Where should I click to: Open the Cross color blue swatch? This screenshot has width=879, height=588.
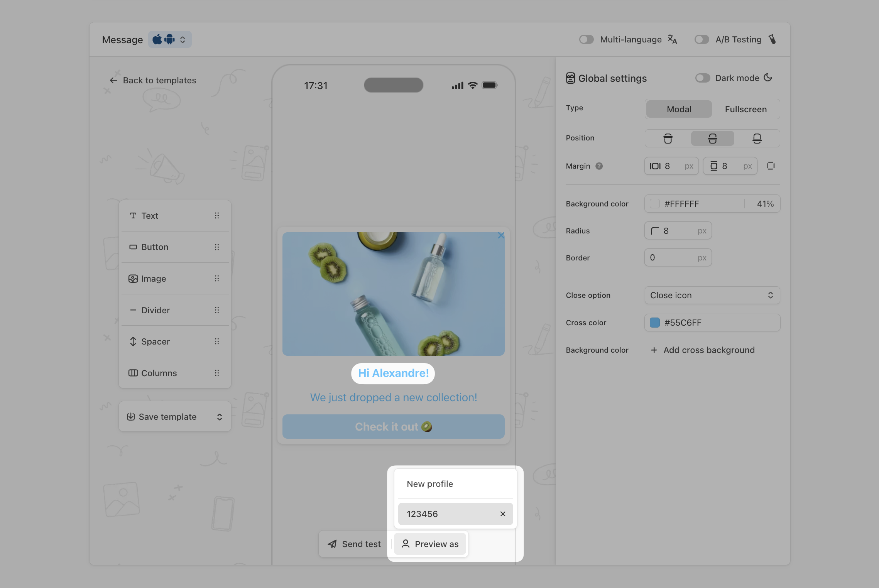coord(655,323)
